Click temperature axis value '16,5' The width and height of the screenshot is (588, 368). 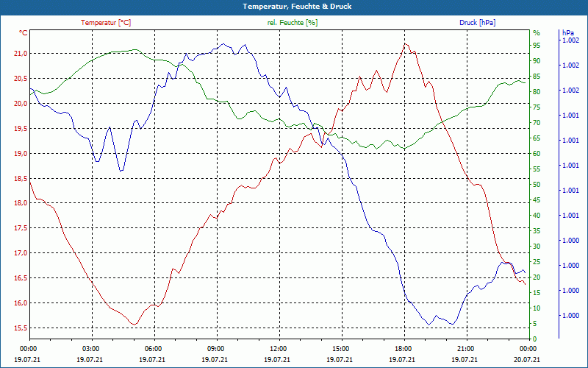(x=21, y=278)
